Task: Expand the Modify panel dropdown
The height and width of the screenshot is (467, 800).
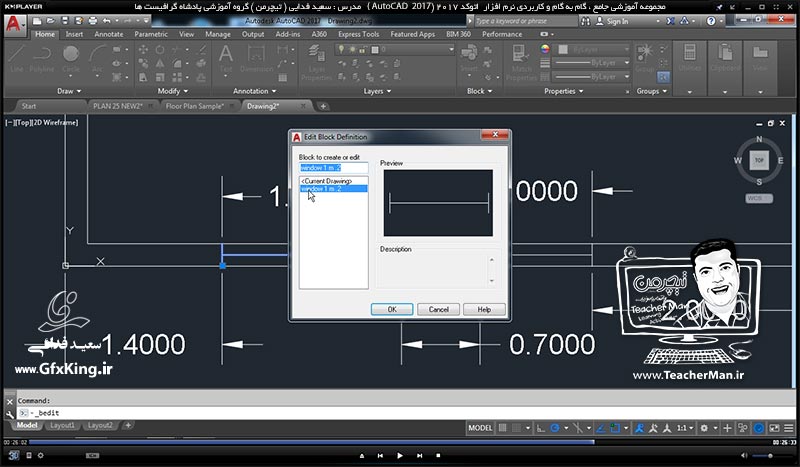Action: pos(173,91)
